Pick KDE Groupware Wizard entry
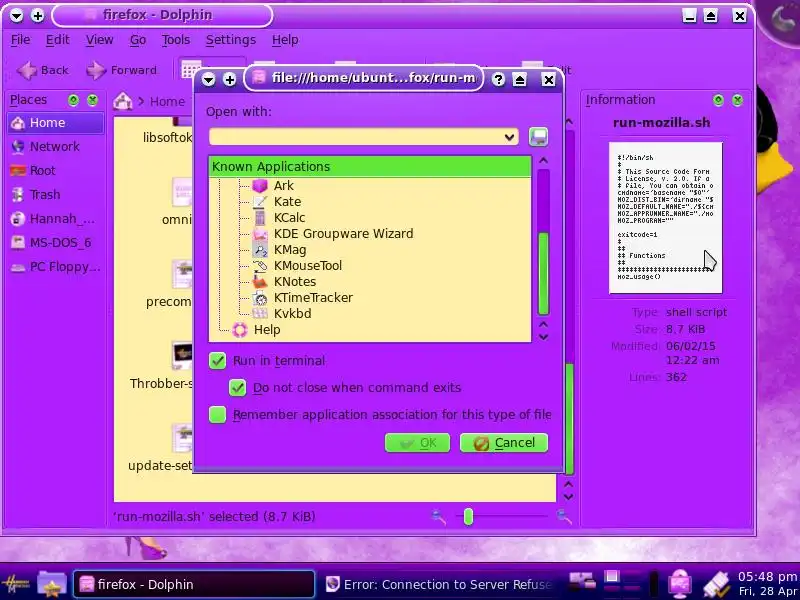 click(343, 234)
